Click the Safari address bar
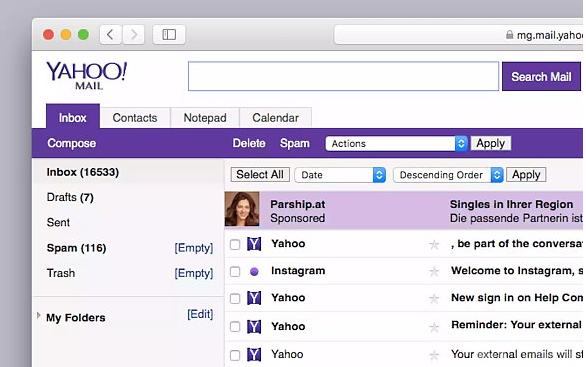Viewport: 586px width, 367px height. pyautogui.click(x=459, y=35)
